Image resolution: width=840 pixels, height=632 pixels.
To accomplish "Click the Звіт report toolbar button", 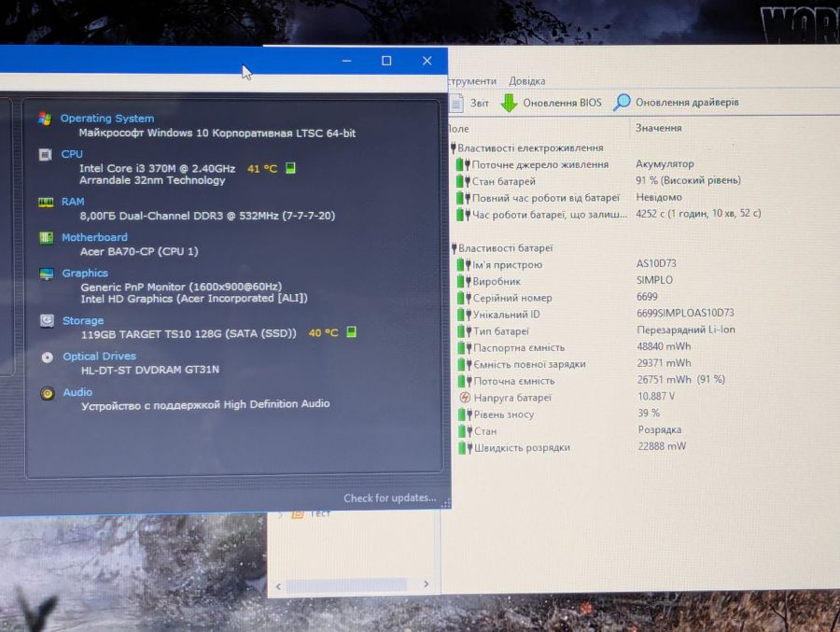I will click(469, 103).
